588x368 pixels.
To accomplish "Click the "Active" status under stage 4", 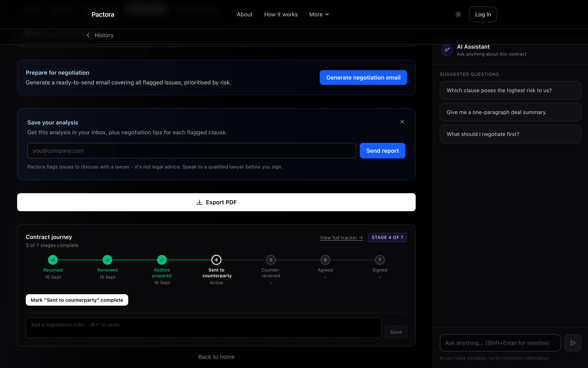I will (216, 283).
